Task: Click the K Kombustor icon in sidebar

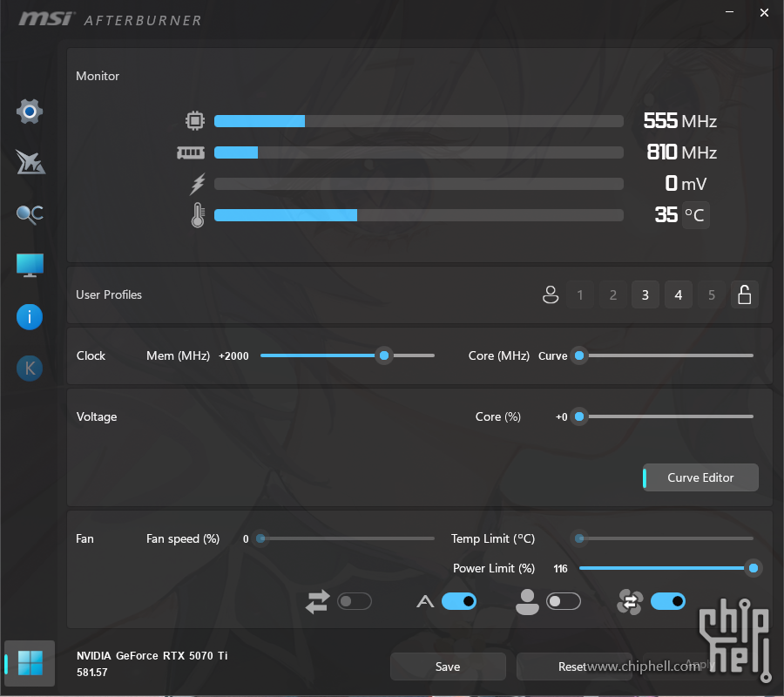Action: [x=30, y=369]
